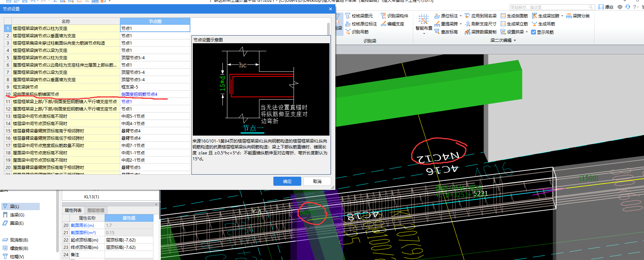Click the 侧面受扭钢筋节点4 value link
Viewport: 644px width, 260px height.
[x=139, y=94]
